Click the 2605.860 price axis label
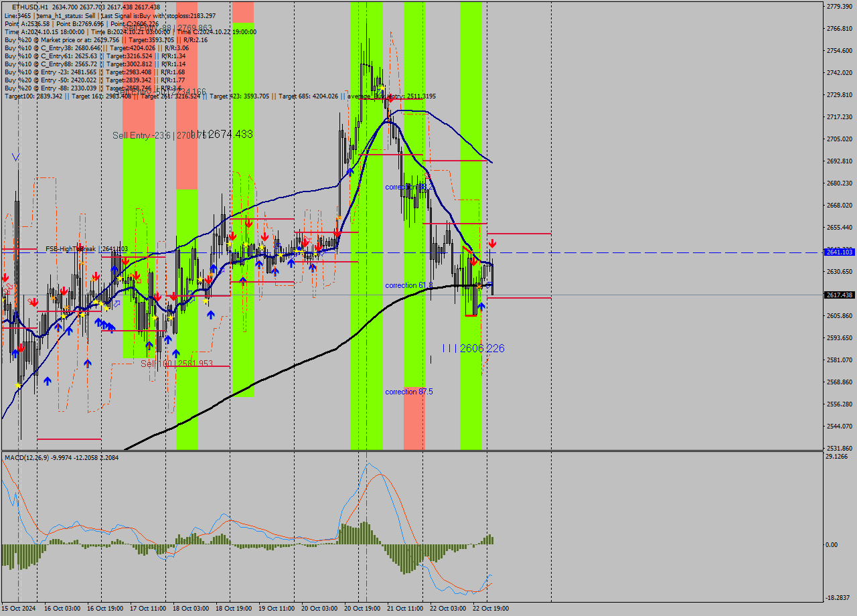 tap(840, 315)
